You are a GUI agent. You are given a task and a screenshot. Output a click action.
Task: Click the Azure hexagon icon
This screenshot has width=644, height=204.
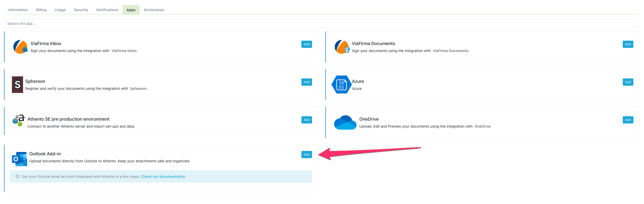tap(341, 85)
